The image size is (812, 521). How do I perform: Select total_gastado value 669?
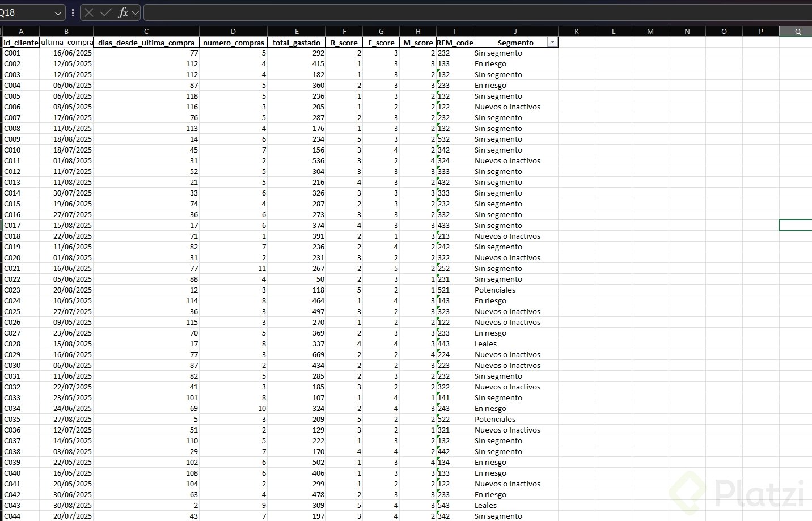point(297,355)
